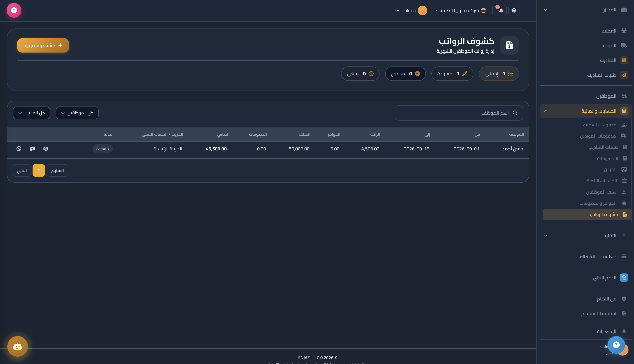
Task: Open المناديب in the sidebar
Action: 586,60
